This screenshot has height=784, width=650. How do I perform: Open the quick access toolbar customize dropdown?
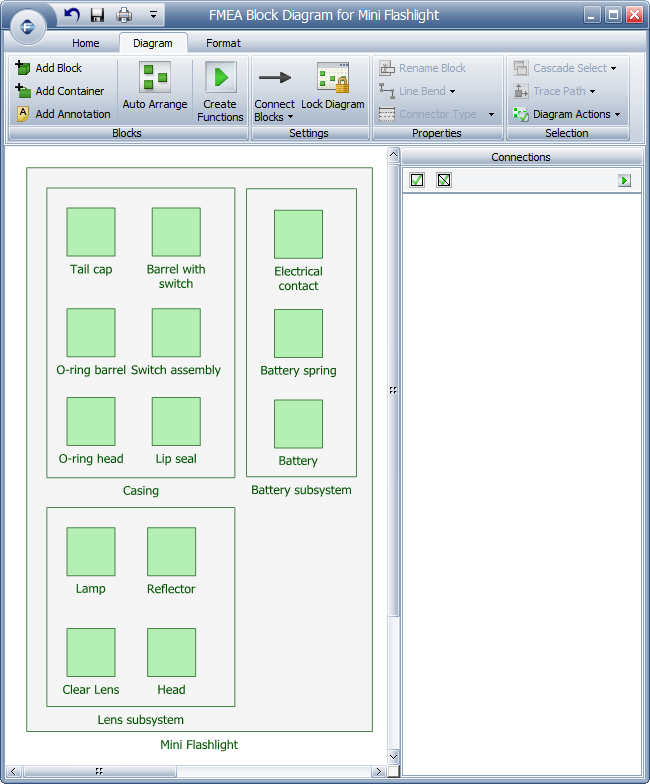(x=154, y=15)
